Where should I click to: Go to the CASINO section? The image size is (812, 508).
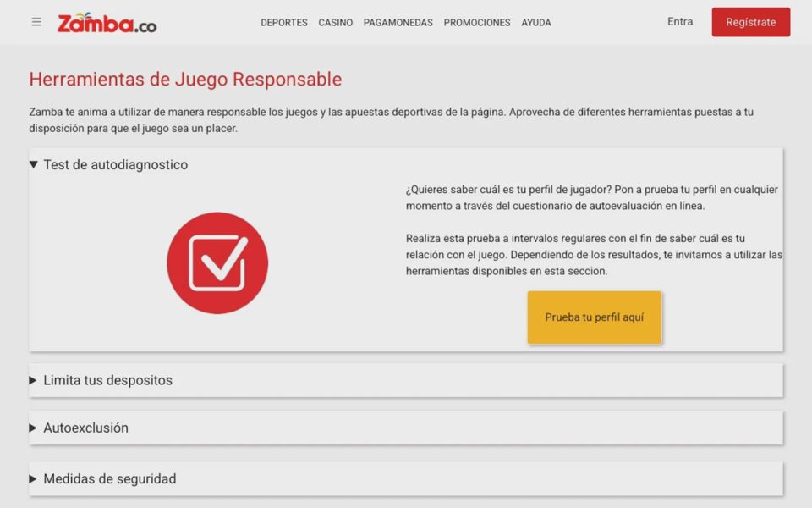click(x=336, y=23)
